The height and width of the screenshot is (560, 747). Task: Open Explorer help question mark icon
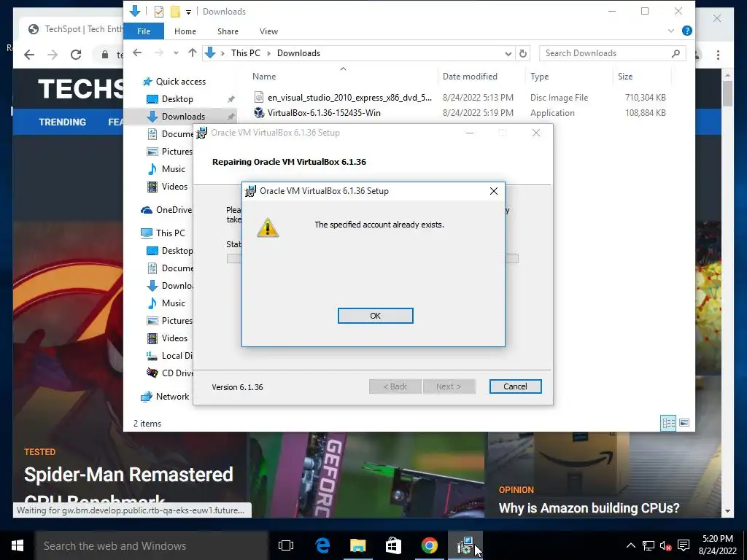(686, 31)
